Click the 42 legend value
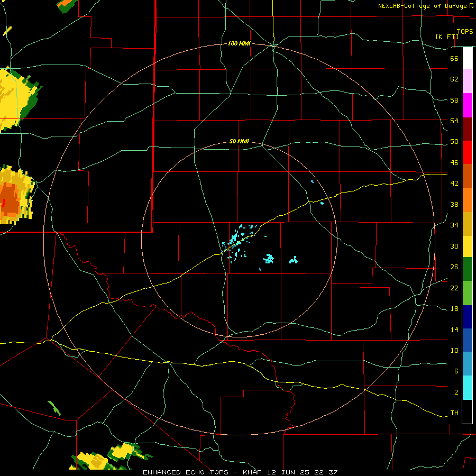Screen dimensions: 476x476 [x=454, y=184]
